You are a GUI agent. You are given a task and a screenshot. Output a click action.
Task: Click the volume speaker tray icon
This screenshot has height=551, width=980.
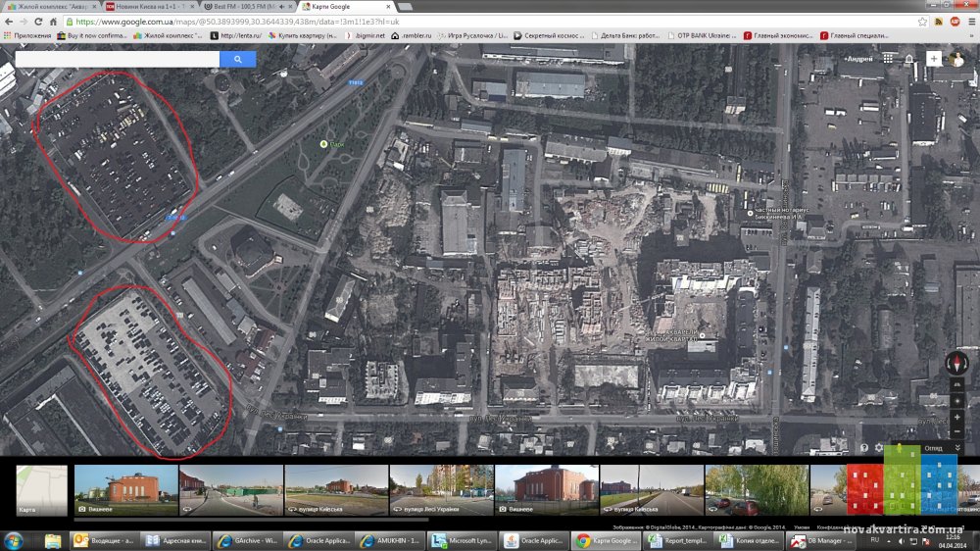pyautogui.click(x=901, y=541)
